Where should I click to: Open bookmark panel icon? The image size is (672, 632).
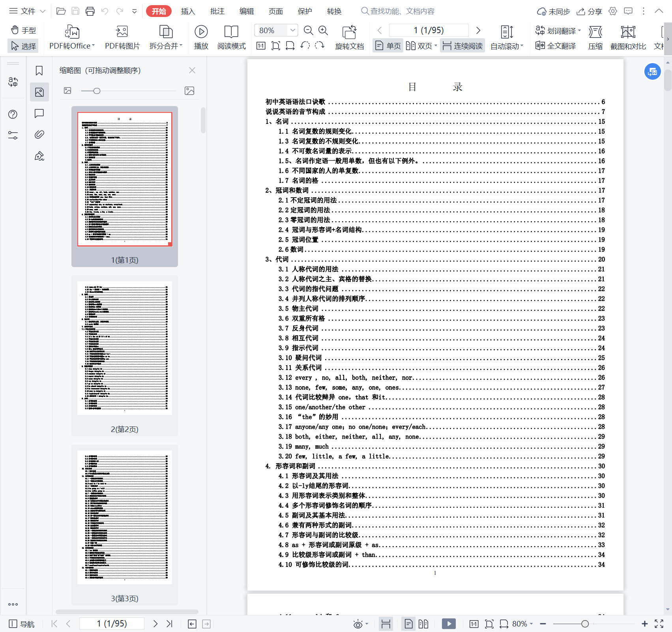click(x=39, y=71)
